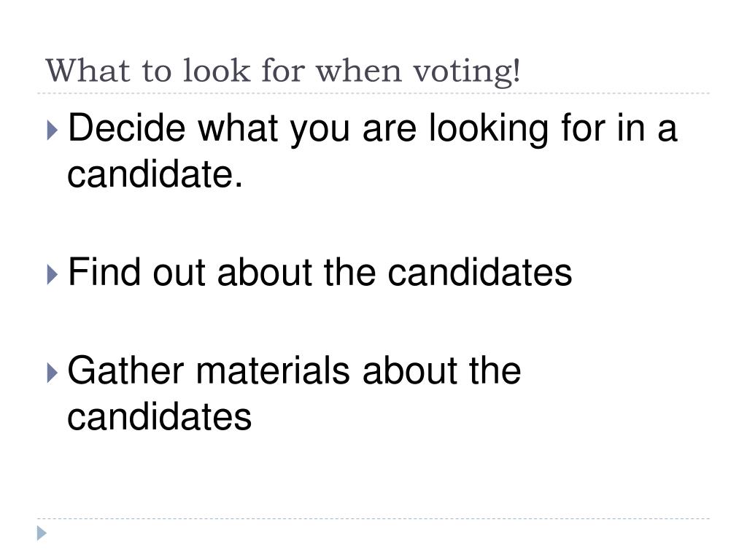
Task: Click the word 'voting!' in the title
Action: (466, 72)
